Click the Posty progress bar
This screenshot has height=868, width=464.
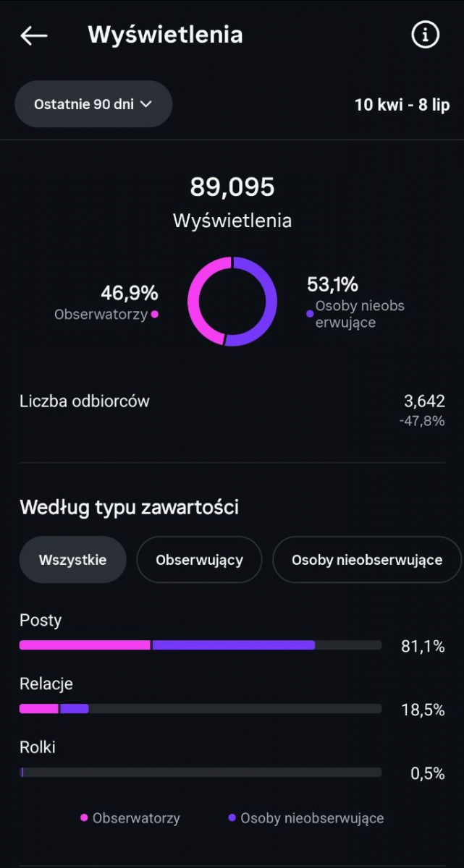200,645
